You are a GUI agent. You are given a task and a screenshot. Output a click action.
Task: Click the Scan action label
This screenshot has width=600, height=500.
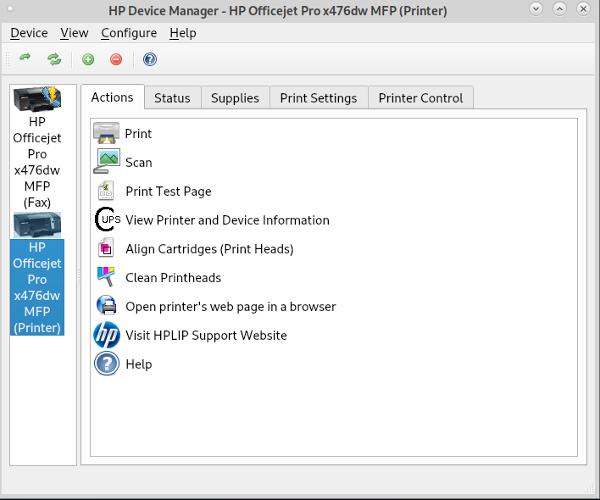pos(139,162)
